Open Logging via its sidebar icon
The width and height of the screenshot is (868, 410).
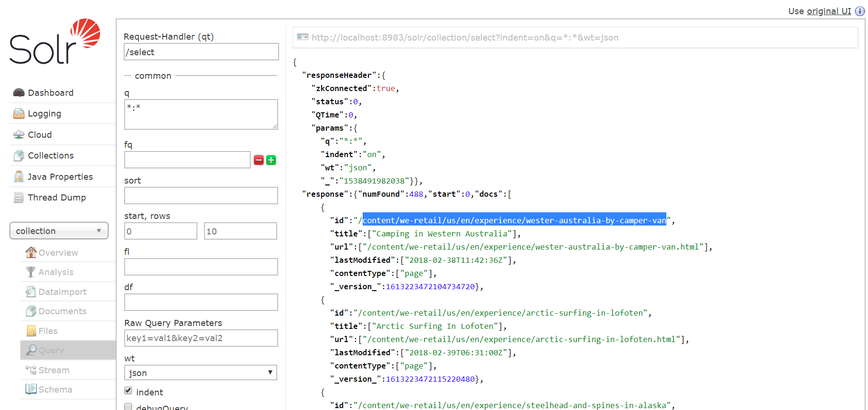19,114
